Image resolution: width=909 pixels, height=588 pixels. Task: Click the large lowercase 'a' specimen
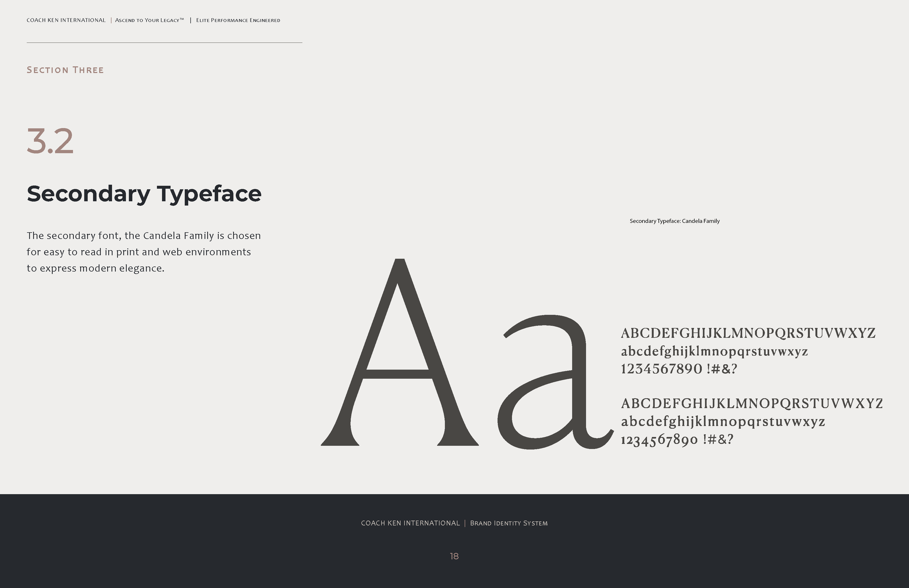[555, 382]
